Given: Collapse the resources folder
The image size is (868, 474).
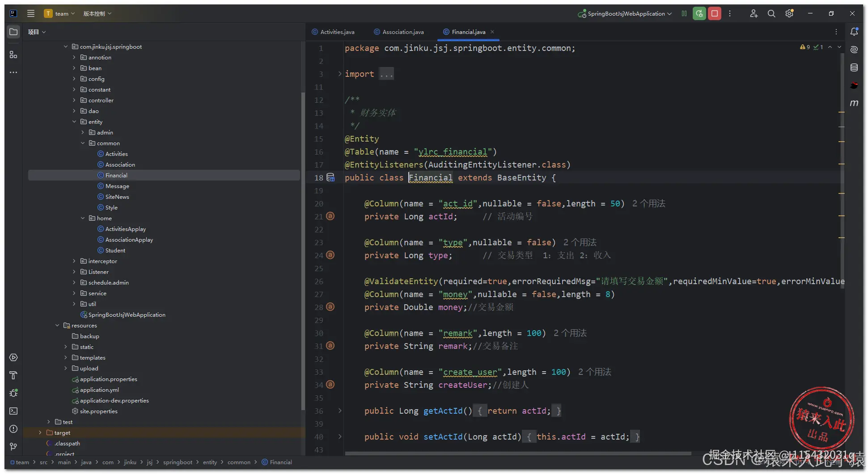Looking at the screenshot, I should pyautogui.click(x=57, y=325).
